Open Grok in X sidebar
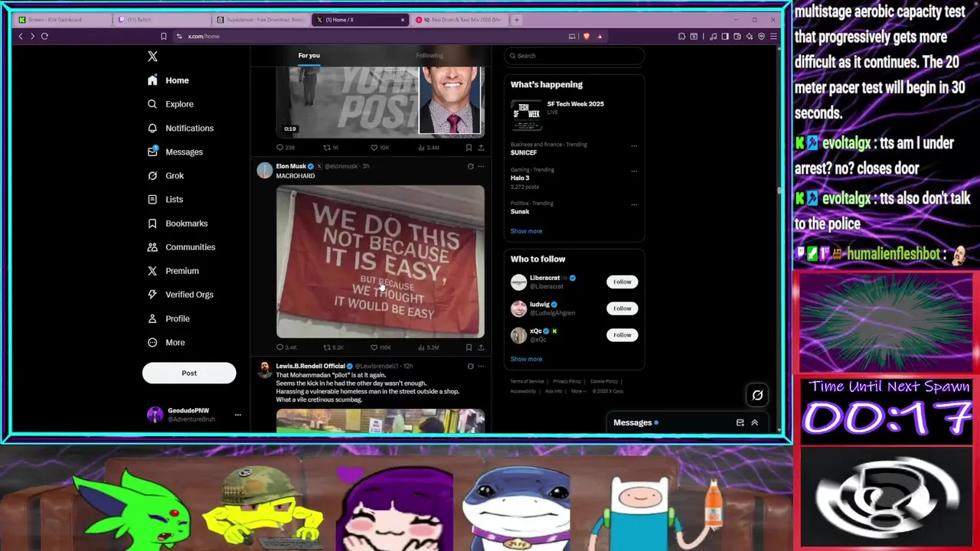The image size is (980, 551). [165, 175]
